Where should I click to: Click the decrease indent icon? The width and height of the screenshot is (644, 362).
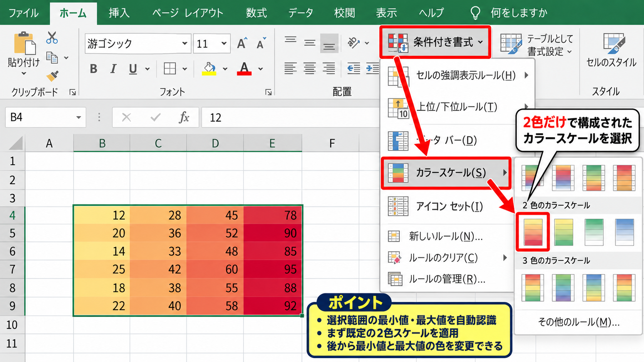tap(354, 68)
